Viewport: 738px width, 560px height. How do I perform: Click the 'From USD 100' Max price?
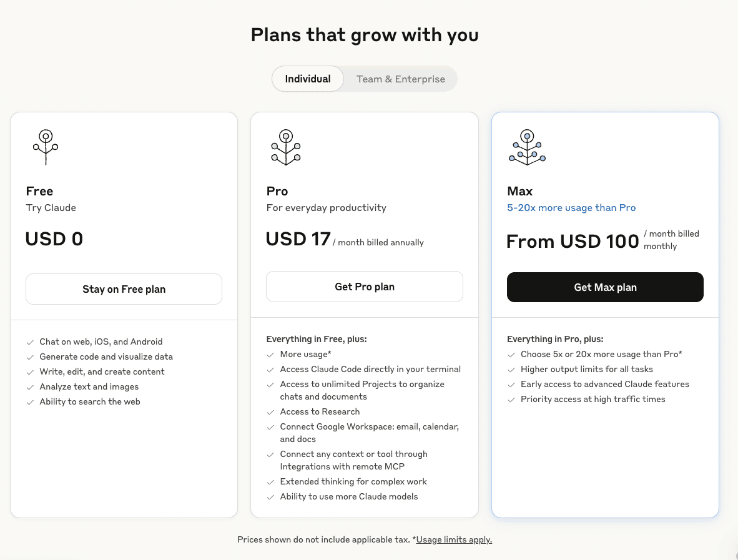[x=573, y=242]
